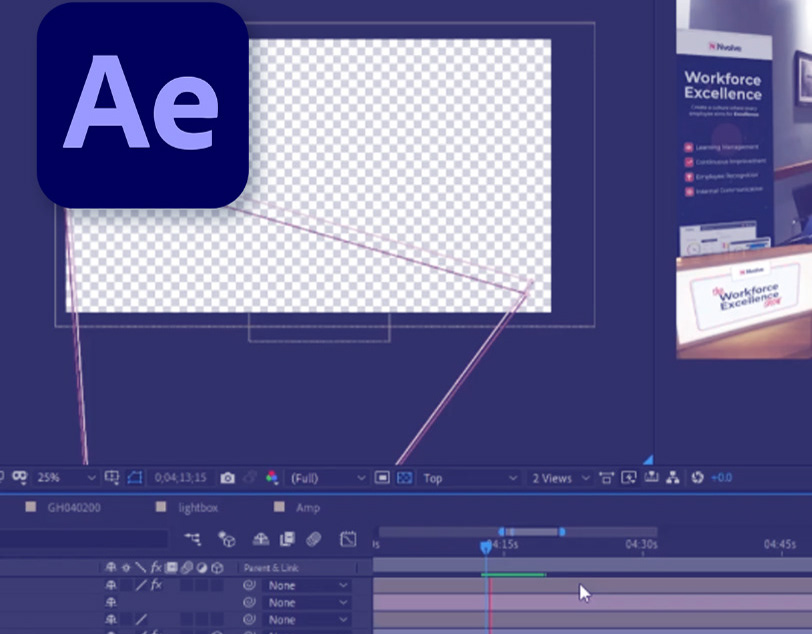Open the third layer's None parent dropdown
Viewport: 812px width, 634px height.
coord(307,619)
